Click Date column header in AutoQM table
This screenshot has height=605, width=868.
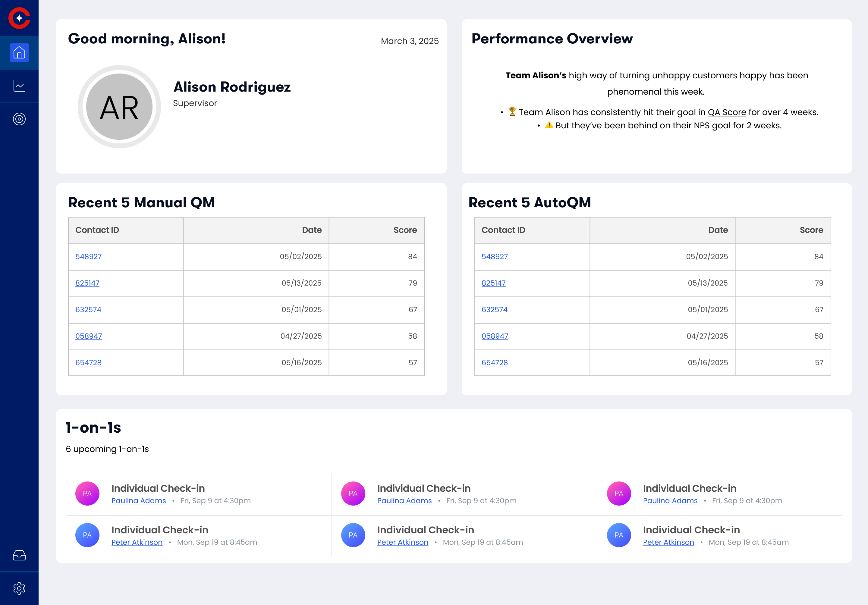click(x=718, y=230)
